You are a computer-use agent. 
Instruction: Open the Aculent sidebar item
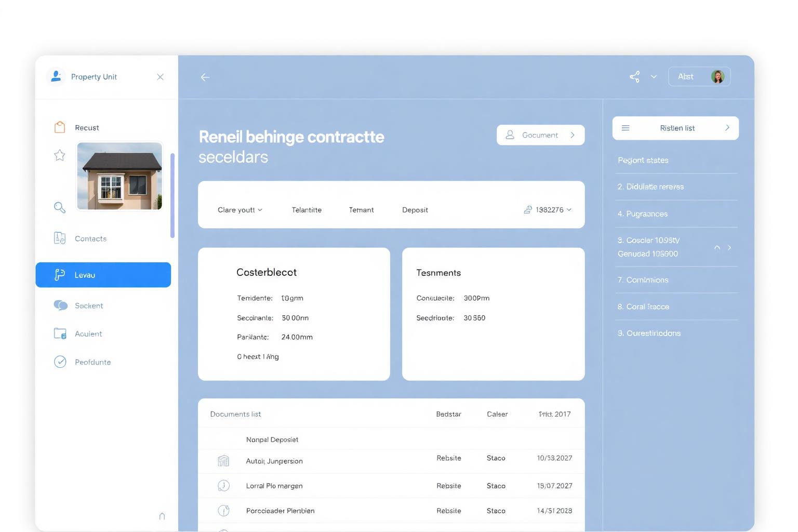pyautogui.click(x=88, y=334)
